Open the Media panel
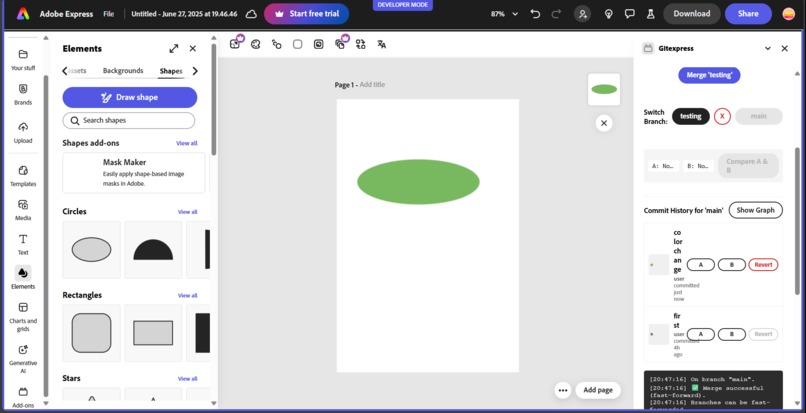The height and width of the screenshot is (413, 806). (x=23, y=209)
